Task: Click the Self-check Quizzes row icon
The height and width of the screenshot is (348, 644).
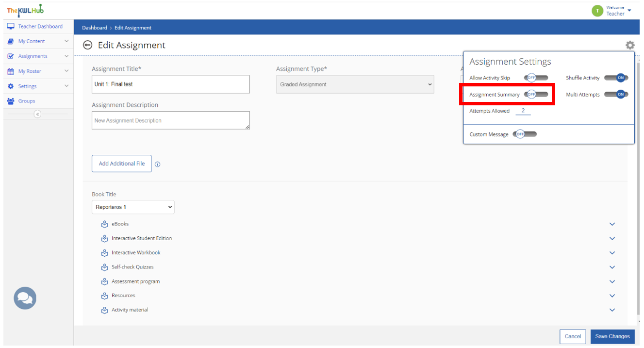Action: pos(104,267)
